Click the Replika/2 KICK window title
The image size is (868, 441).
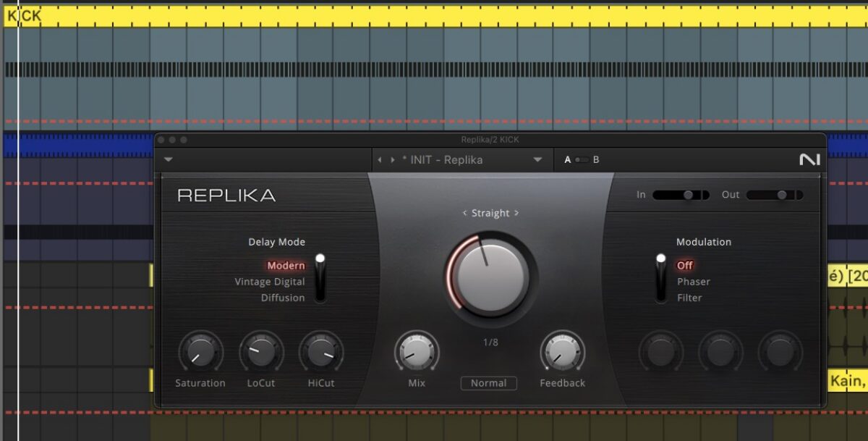(x=490, y=140)
